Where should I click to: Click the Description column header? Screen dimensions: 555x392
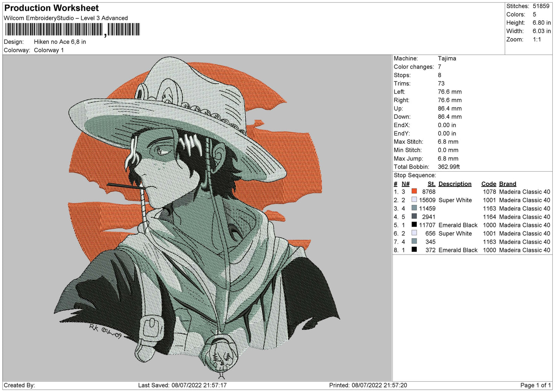pos(455,184)
